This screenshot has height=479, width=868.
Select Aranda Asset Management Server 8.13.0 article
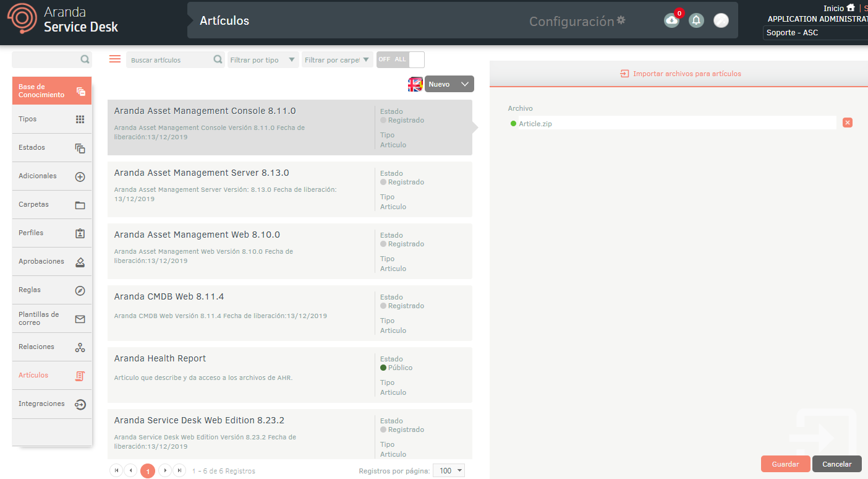click(290, 189)
